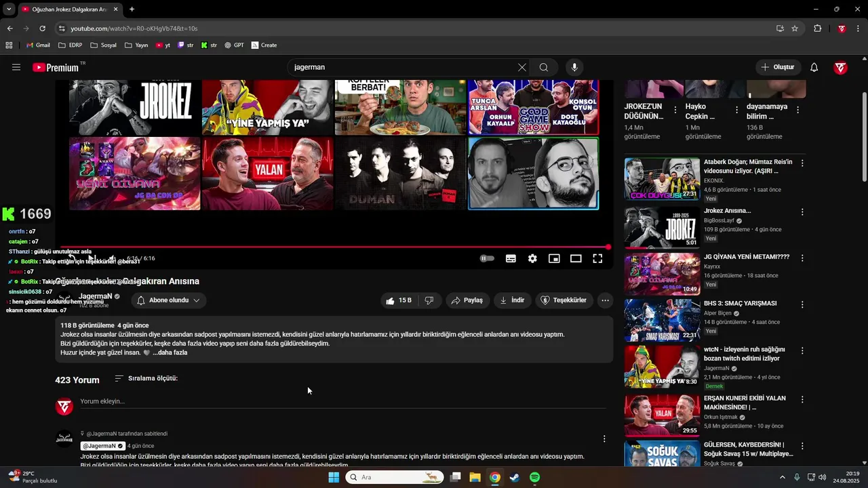Image resolution: width=868 pixels, height=488 pixels.
Task: Select the YALAN endscreen video
Action: coord(267,174)
